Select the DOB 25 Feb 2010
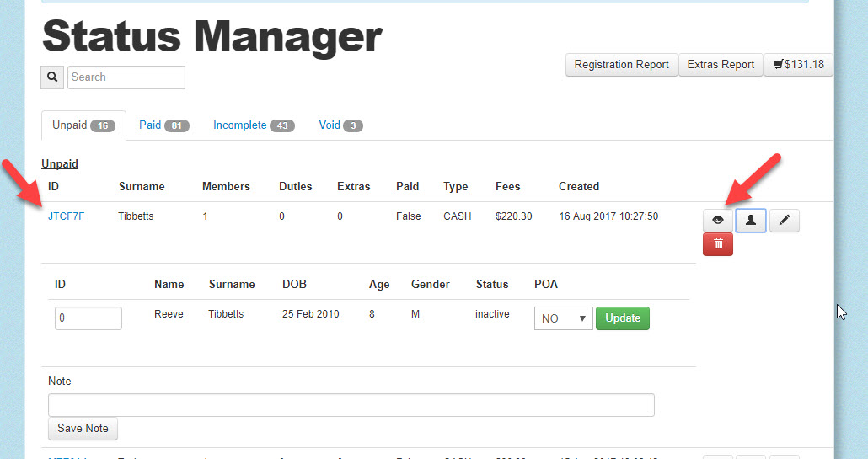Viewport: 868px width, 459px height. pyautogui.click(x=311, y=314)
